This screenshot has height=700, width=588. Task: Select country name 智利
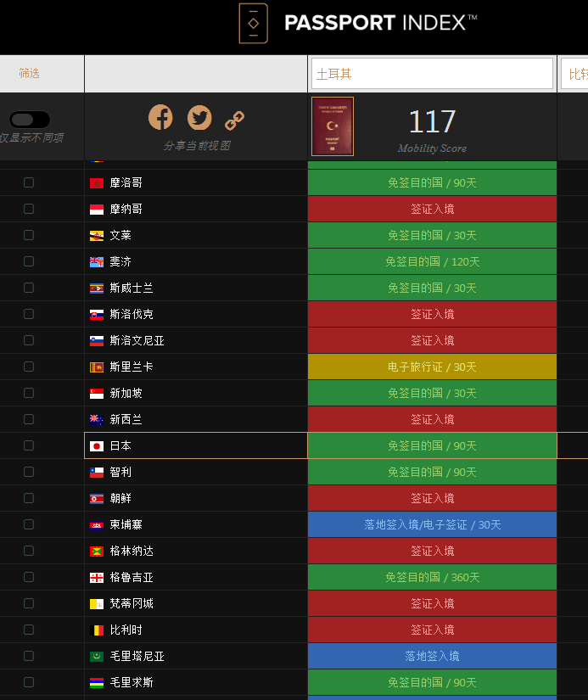pyautogui.click(x=120, y=473)
